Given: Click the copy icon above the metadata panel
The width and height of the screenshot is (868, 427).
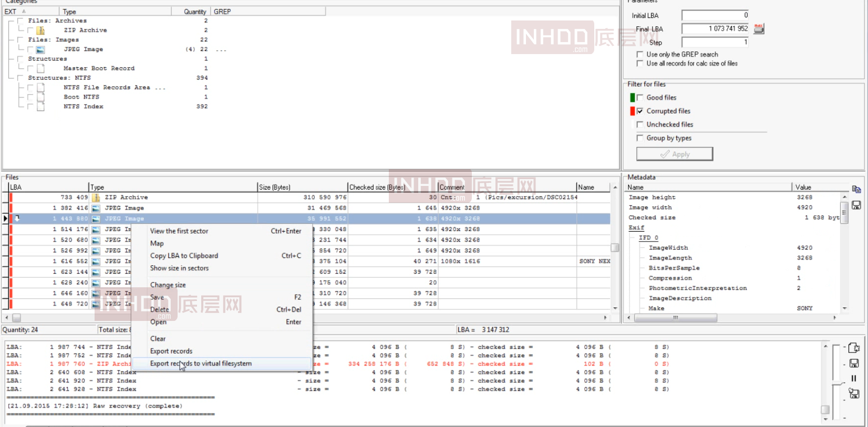Looking at the screenshot, I should (856, 190).
